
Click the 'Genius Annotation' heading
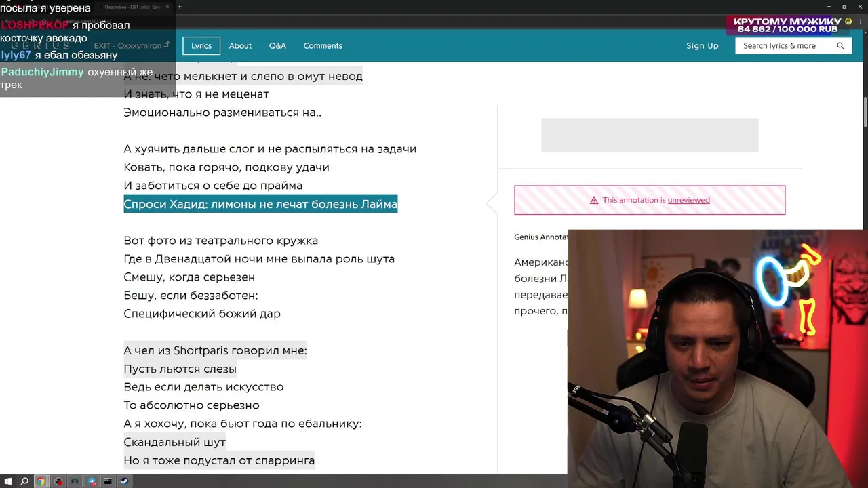(541, 237)
